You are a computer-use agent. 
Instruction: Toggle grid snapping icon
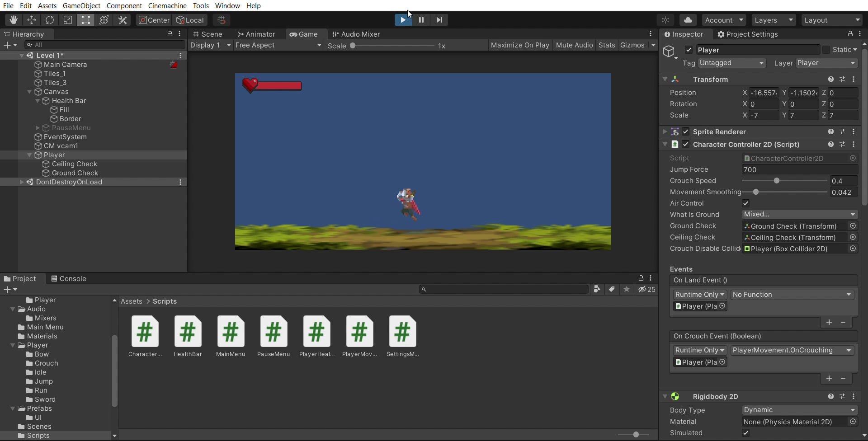(222, 20)
